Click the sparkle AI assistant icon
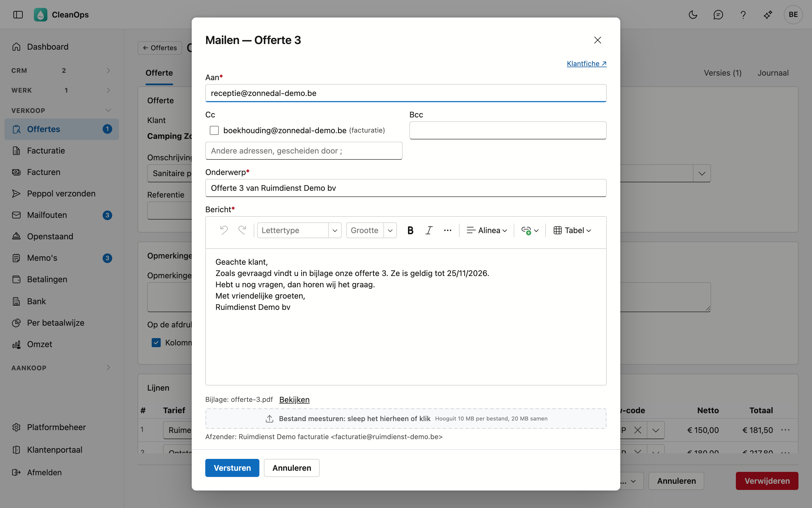The height and width of the screenshot is (508, 812). [x=768, y=14]
